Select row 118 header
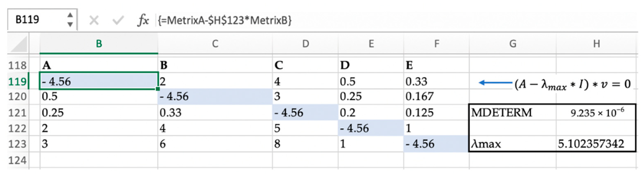The height and width of the screenshot is (177, 644). pos(17,66)
